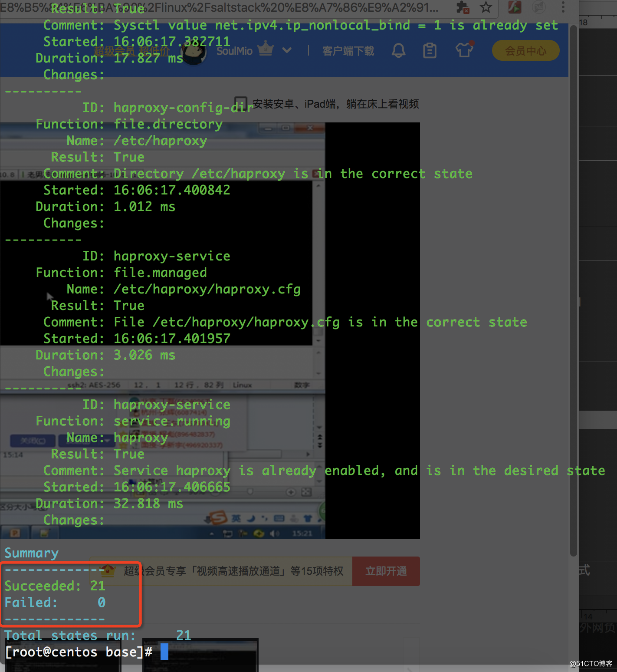Click the Total states run: 21 line
617x672 pixels.
[x=98, y=636]
